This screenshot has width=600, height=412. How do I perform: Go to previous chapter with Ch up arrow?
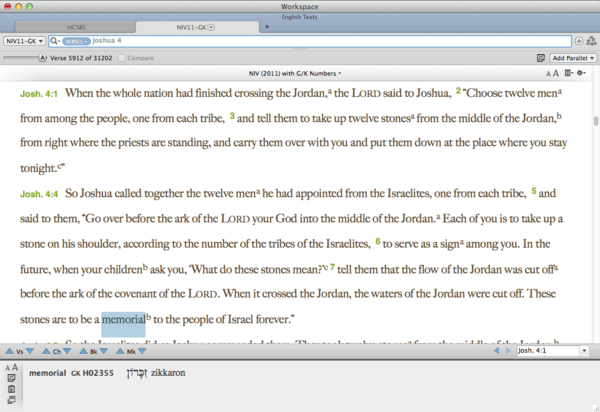(x=46, y=351)
